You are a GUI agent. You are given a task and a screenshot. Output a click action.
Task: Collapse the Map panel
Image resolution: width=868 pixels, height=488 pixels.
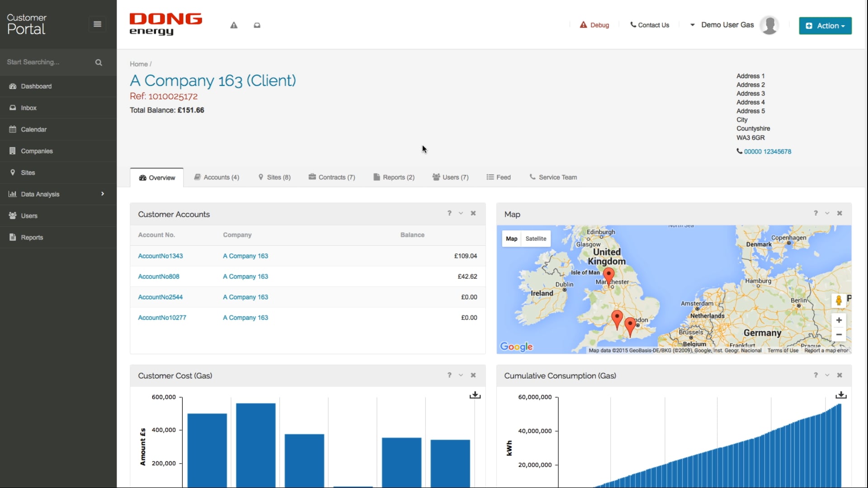827,213
